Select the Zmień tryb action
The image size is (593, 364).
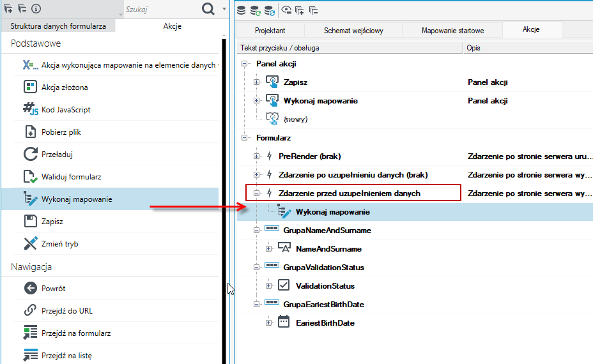(x=116, y=243)
